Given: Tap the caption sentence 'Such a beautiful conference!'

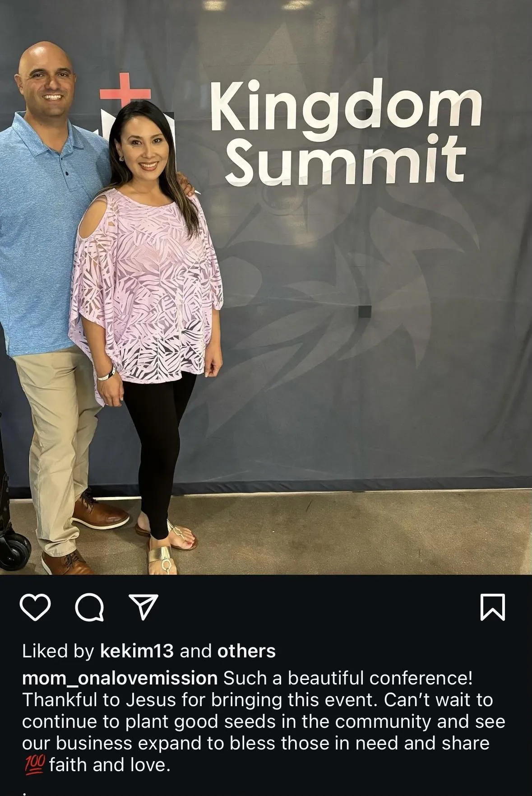Looking at the screenshot, I should (x=348, y=678).
